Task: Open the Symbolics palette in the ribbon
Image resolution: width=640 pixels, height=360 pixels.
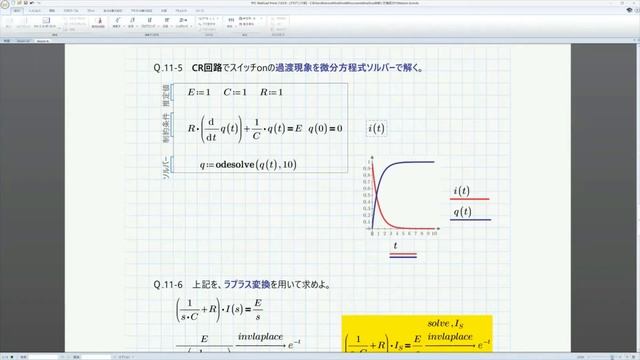Action: click(x=182, y=22)
